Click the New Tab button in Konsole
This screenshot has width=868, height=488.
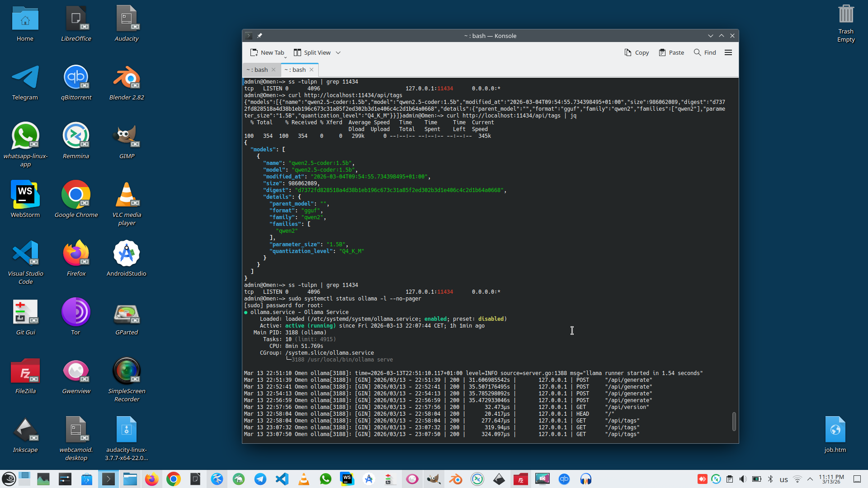point(267,52)
